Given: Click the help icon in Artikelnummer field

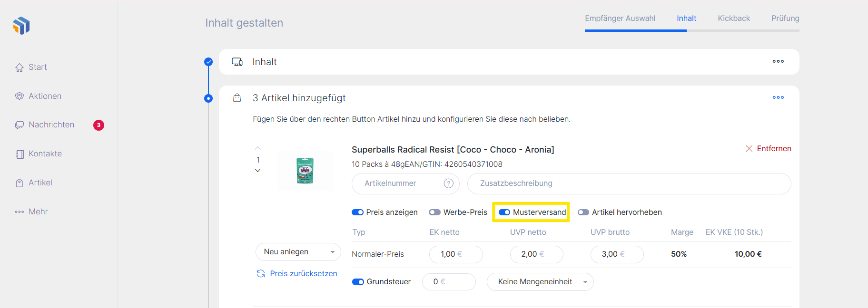Looking at the screenshot, I should pos(448,183).
